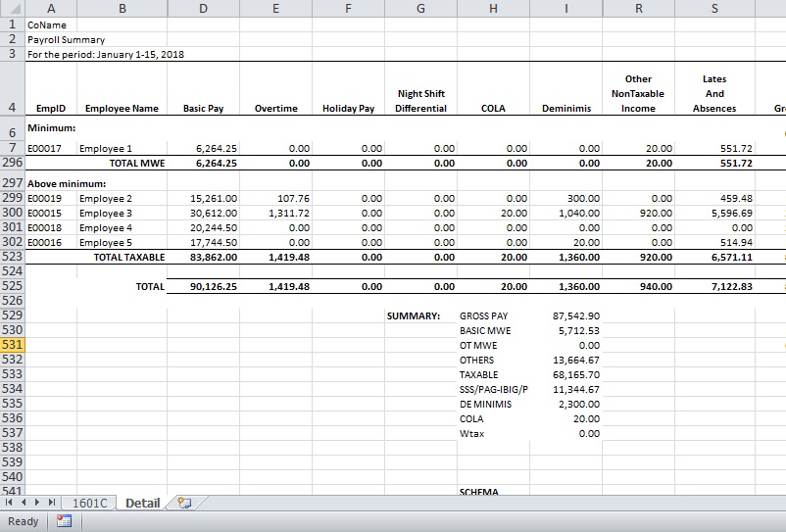Image resolution: width=786 pixels, height=532 pixels.
Task: Select the E00017 employee ID cell
Action: [x=50, y=148]
